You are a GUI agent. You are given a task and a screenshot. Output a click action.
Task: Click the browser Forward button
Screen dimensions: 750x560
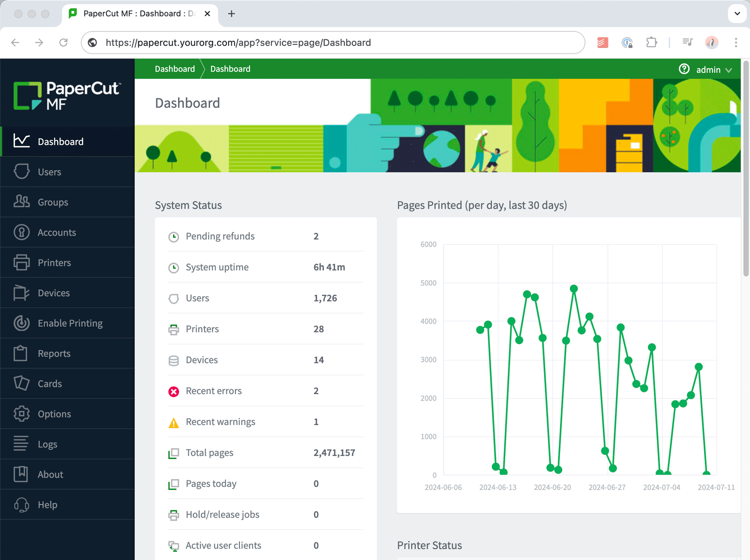coord(39,43)
